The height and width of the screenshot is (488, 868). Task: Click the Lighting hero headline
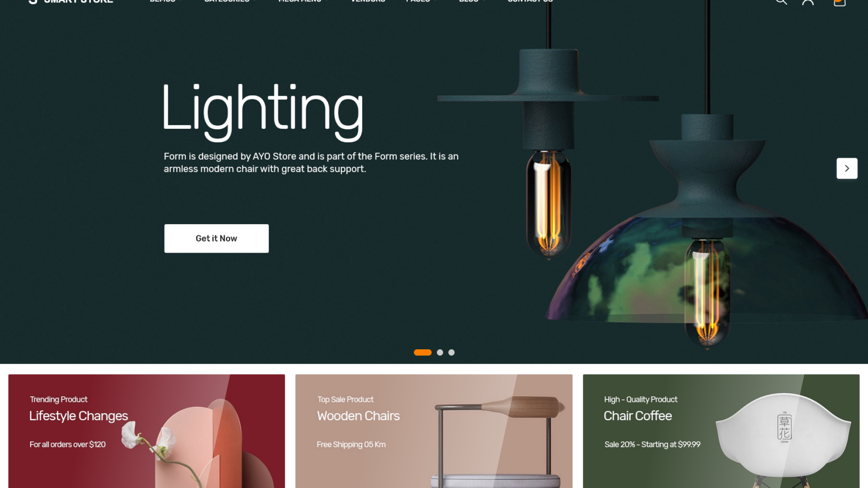coord(263,111)
